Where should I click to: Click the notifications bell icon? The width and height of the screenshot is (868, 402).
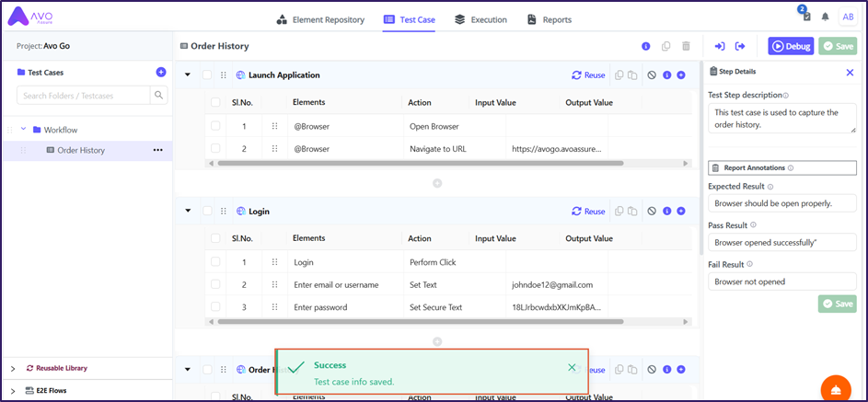tap(826, 17)
